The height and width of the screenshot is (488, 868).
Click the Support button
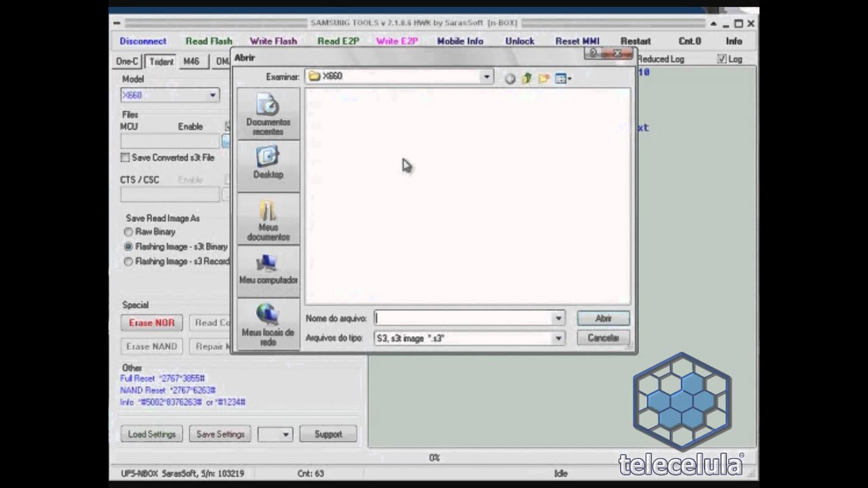pyautogui.click(x=328, y=434)
